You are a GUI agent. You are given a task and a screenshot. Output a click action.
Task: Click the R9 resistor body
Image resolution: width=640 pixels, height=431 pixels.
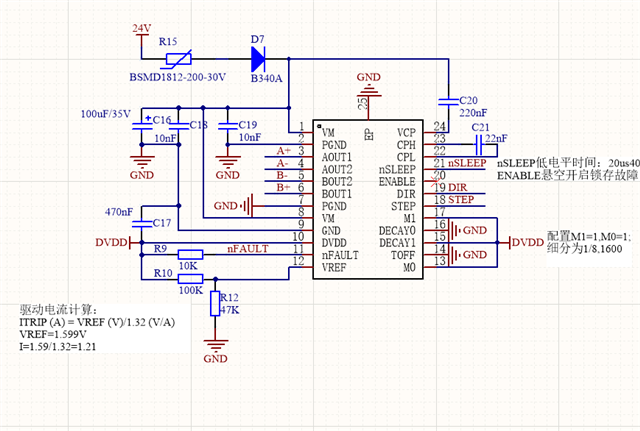[x=191, y=255]
